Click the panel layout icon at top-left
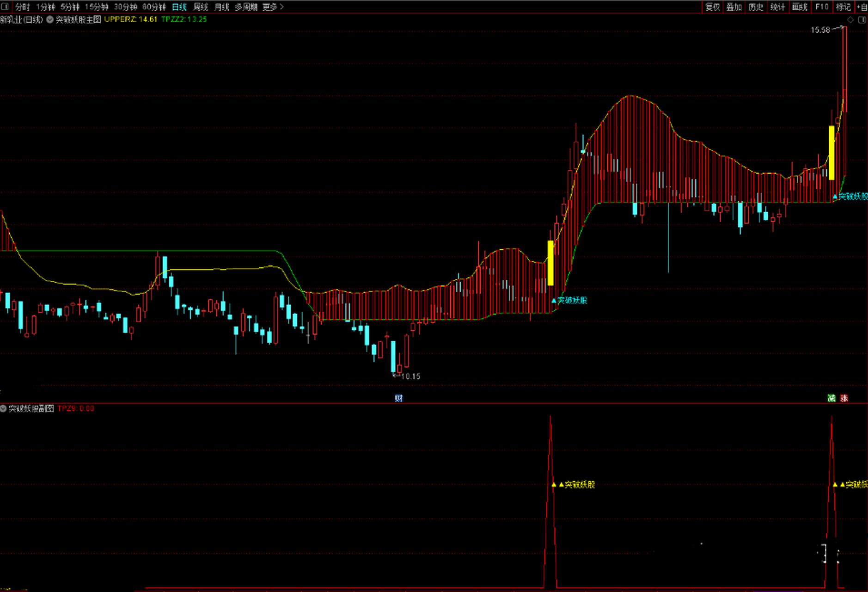The height and width of the screenshot is (592, 868). pyautogui.click(x=5, y=7)
